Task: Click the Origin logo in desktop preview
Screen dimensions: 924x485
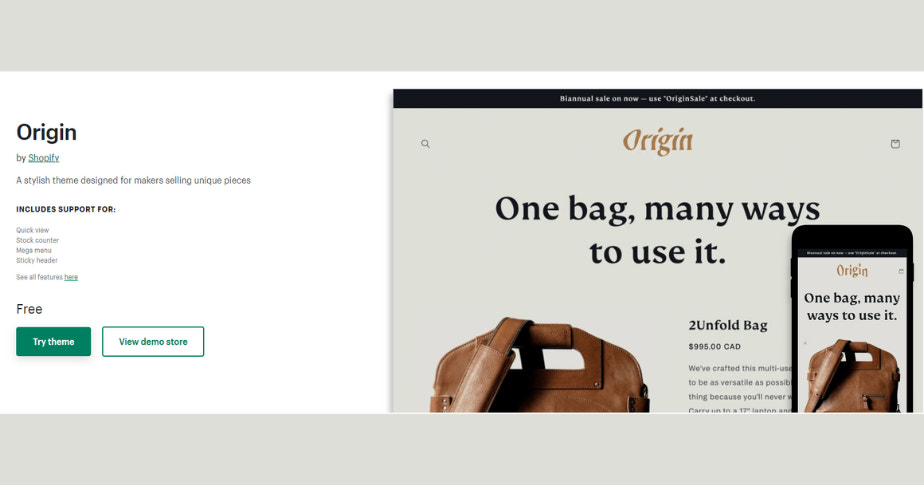Action: pyautogui.click(x=657, y=142)
